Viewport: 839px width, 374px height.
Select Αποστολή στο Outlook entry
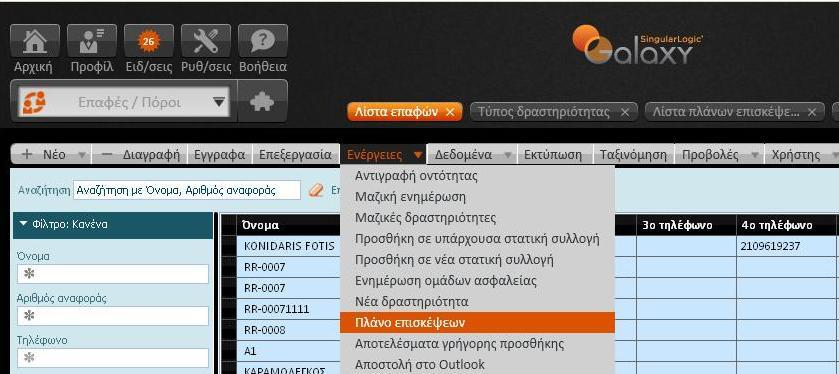(x=477, y=364)
